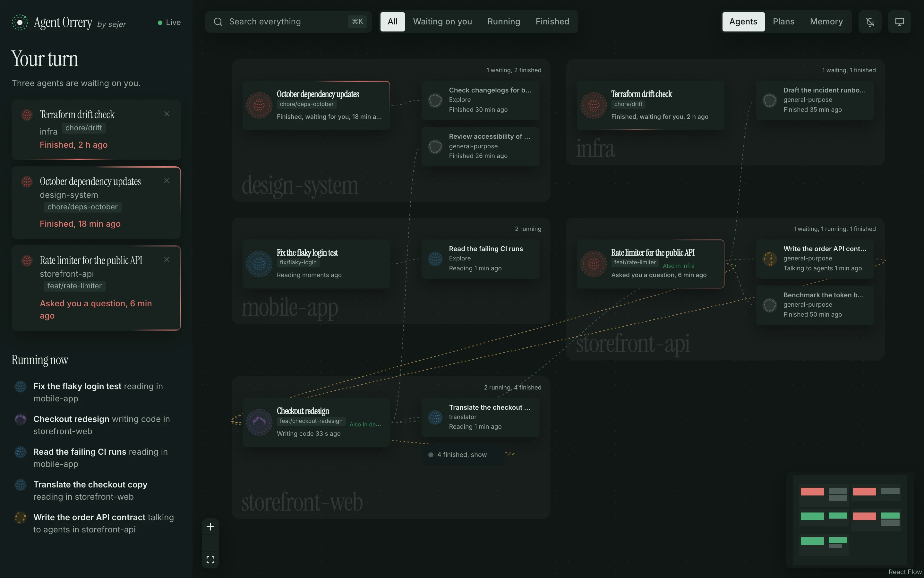Click the Check changelogs subagent ring icon

tap(435, 100)
